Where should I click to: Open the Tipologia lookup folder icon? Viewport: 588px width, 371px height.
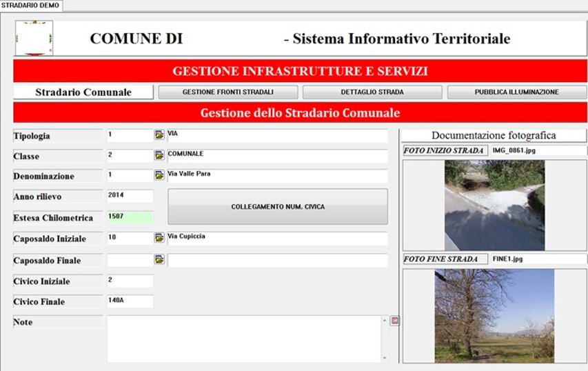coord(159,135)
